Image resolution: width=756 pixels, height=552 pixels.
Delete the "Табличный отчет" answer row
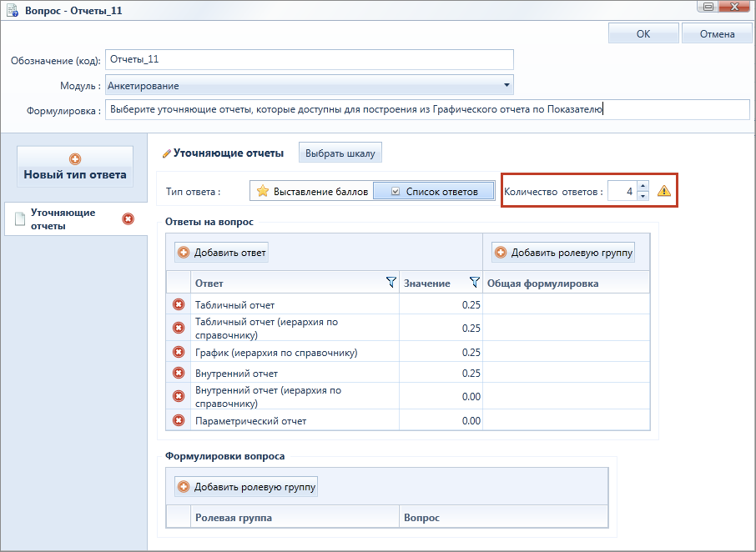point(179,304)
